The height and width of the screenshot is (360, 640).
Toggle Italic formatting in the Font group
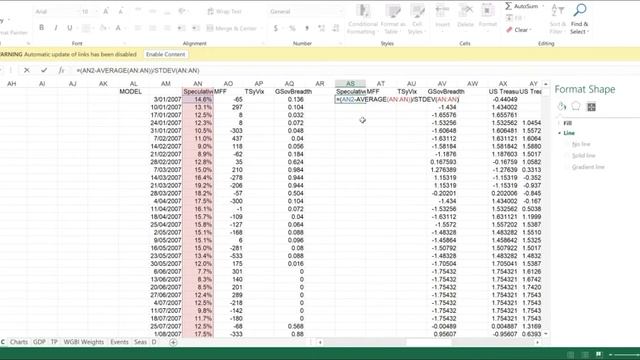[56, 28]
